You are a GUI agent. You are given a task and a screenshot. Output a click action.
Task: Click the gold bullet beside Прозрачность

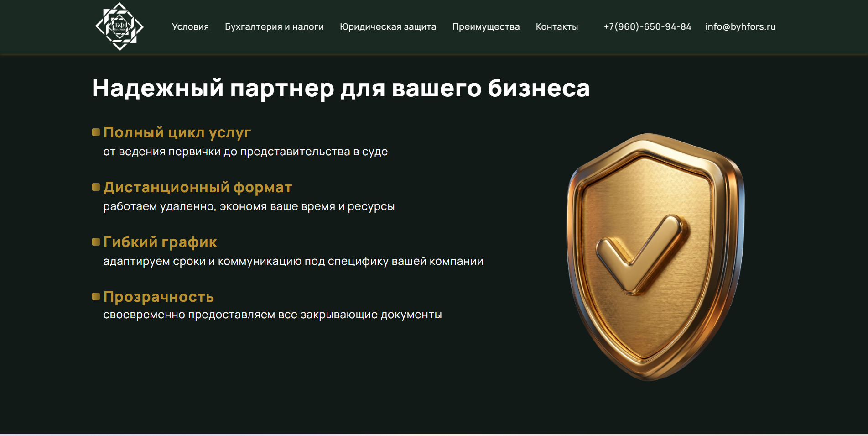(96, 296)
